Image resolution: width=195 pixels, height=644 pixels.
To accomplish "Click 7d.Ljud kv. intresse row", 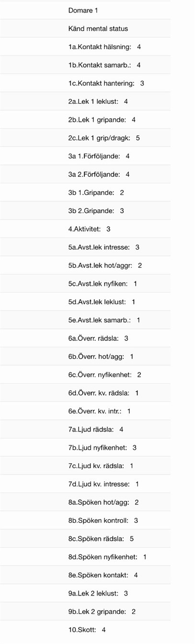I will click(85, 484).
